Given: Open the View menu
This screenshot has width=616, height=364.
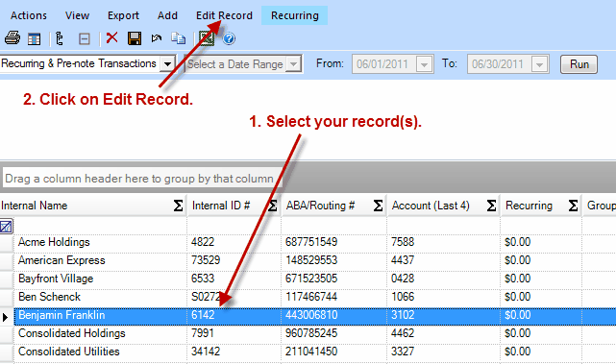Looking at the screenshot, I should tap(78, 15).
